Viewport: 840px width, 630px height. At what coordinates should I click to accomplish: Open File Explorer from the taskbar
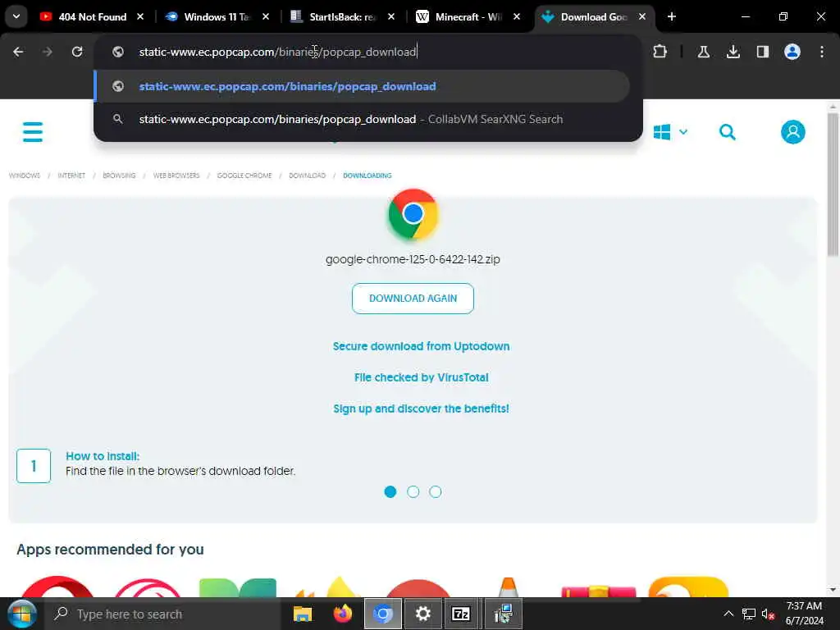tap(303, 614)
